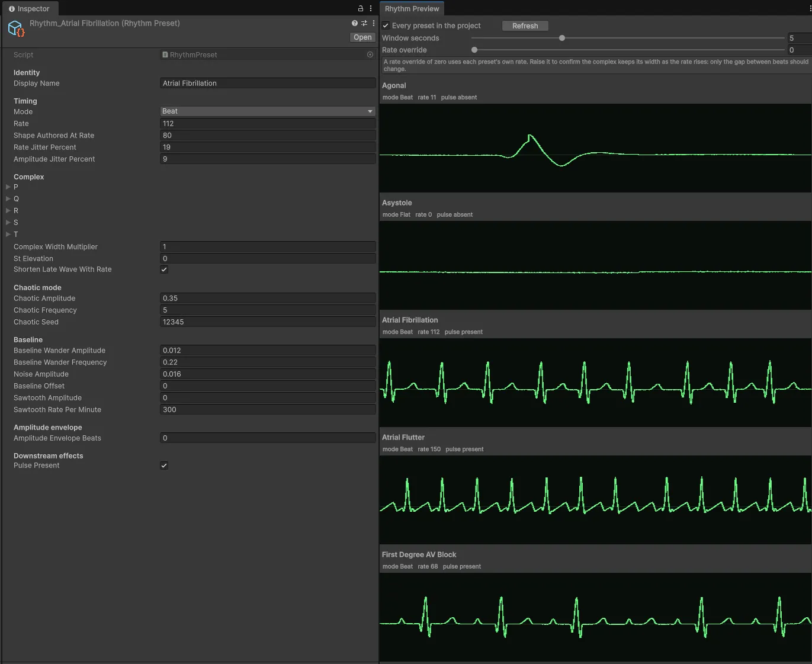Edit the Baseline Wander Amplitude field
The height and width of the screenshot is (664, 812).
pos(268,351)
